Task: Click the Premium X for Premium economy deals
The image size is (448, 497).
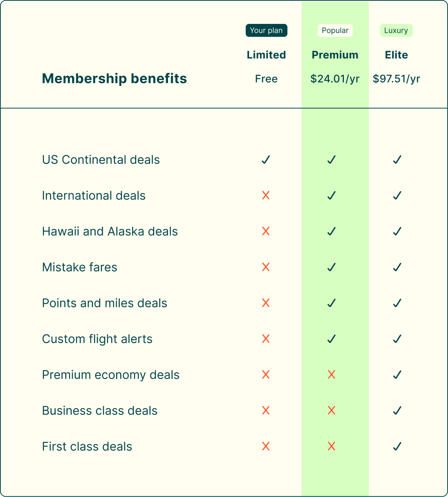Action: (332, 375)
